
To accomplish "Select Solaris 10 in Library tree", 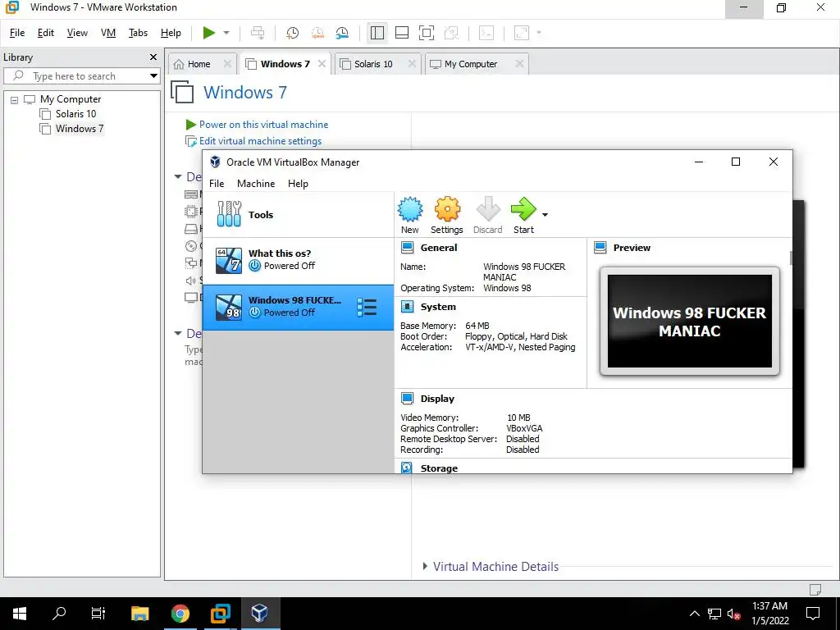I will (x=75, y=113).
